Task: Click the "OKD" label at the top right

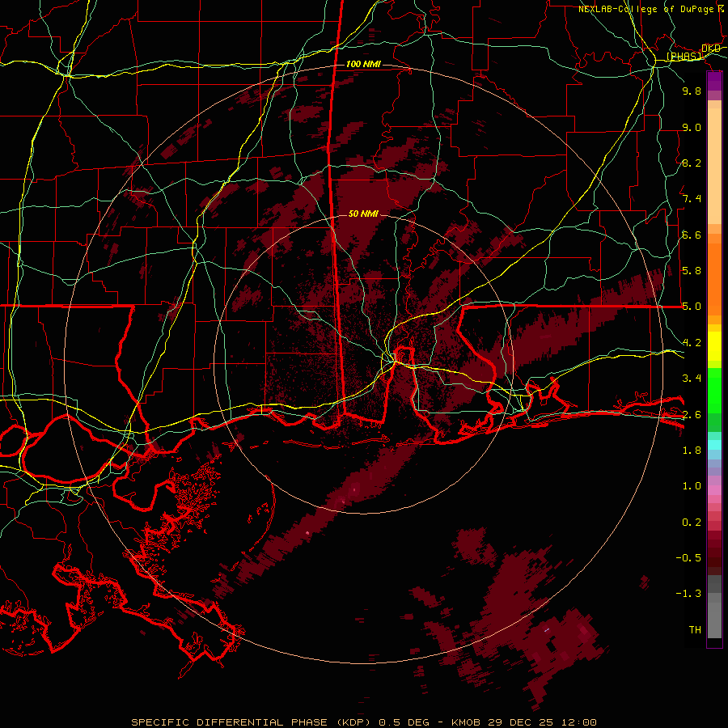Action: 711,49
